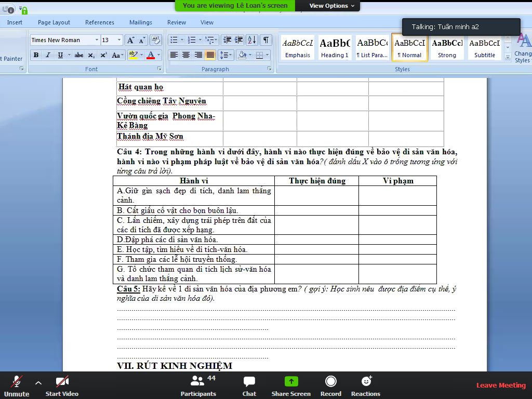Click Share Screen button
The width and height of the screenshot is (532, 399).
click(x=291, y=386)
